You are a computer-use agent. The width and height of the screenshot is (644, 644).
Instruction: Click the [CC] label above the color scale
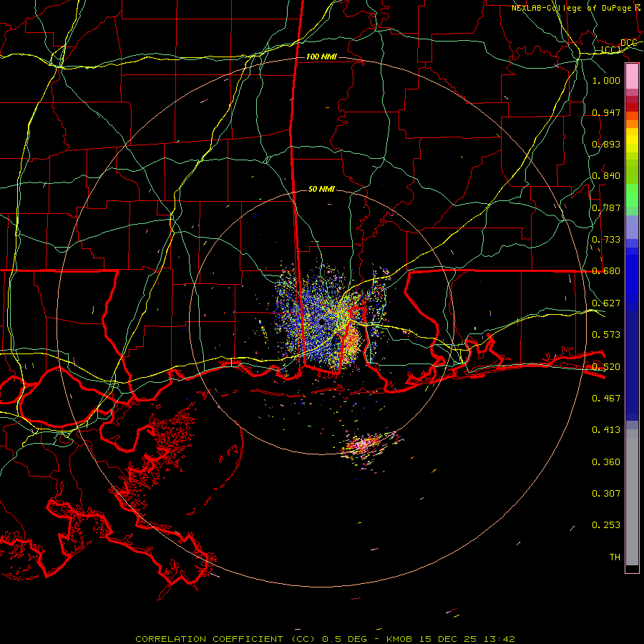pos(611,49)
